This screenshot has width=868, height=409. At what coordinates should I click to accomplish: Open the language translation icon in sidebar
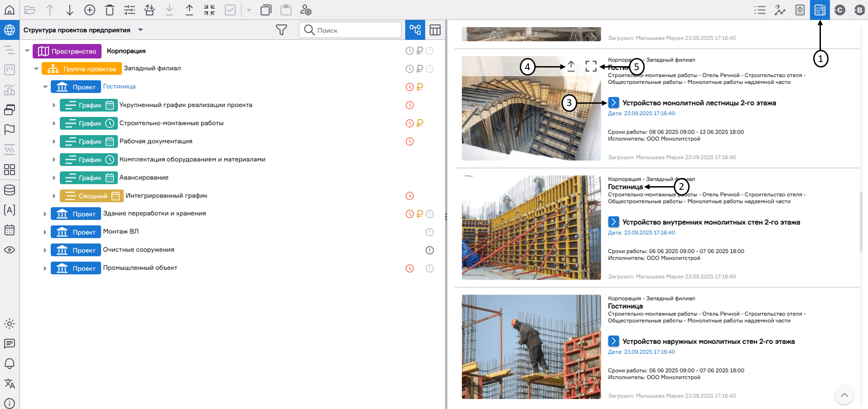[10, 384]
